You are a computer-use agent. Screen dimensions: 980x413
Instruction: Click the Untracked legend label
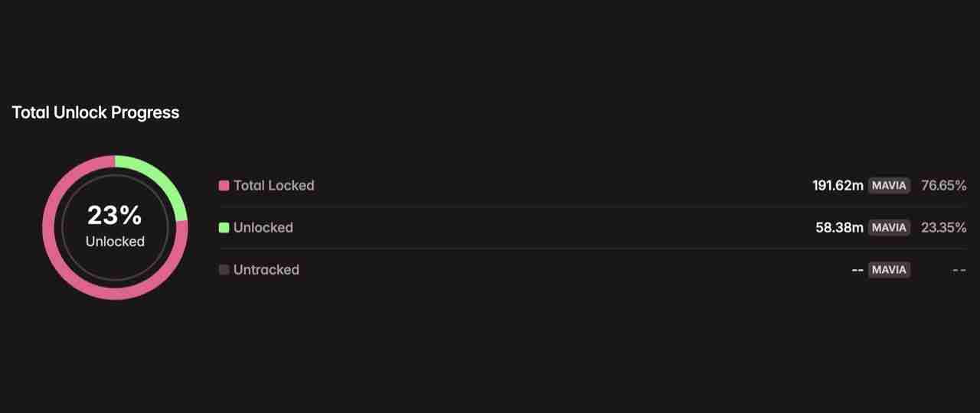pos(266,269)
